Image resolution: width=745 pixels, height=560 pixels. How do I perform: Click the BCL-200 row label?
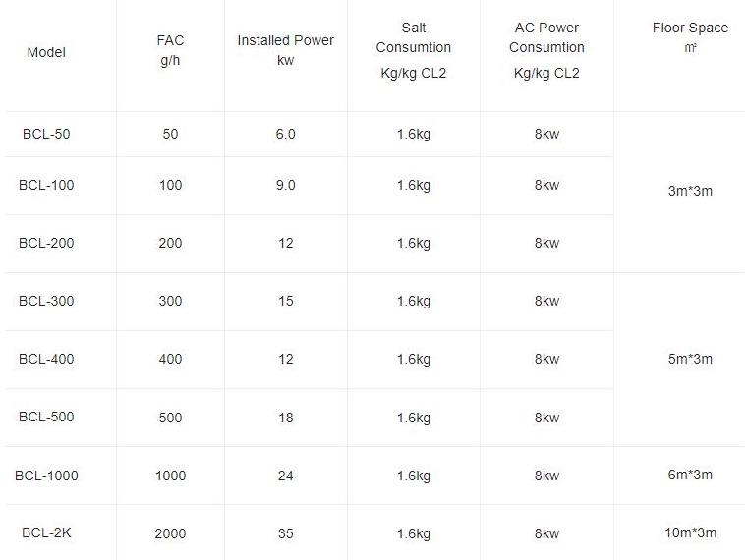[x=46, y=243]
